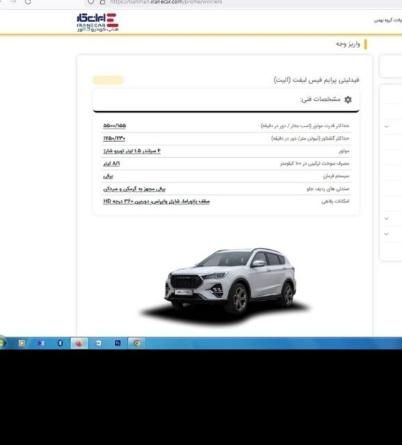The height and width of the screenshot is (445, 402).
Task: Expand the topmost chevron in the right sidebar
Action: pos(387,127)
